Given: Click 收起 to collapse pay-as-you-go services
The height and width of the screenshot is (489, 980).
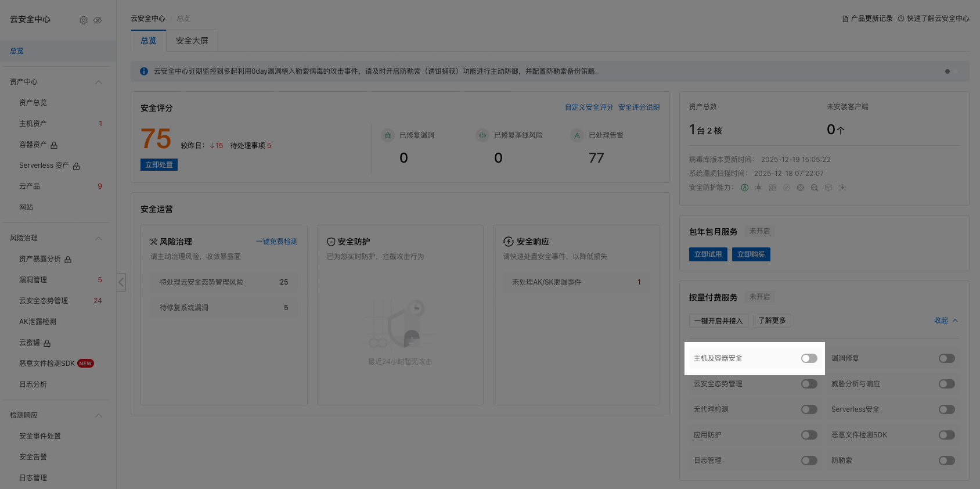Looking at the screenshot, I should (946, 321).
